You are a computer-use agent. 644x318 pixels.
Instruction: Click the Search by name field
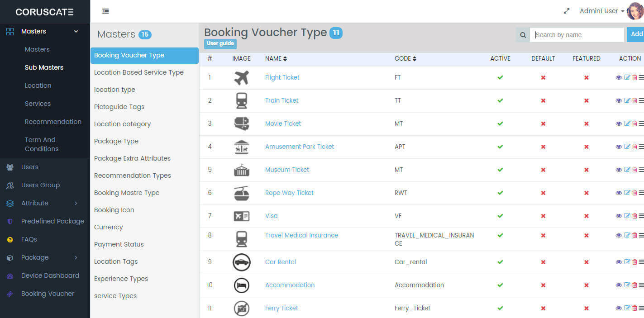click(x=577, y=35)
